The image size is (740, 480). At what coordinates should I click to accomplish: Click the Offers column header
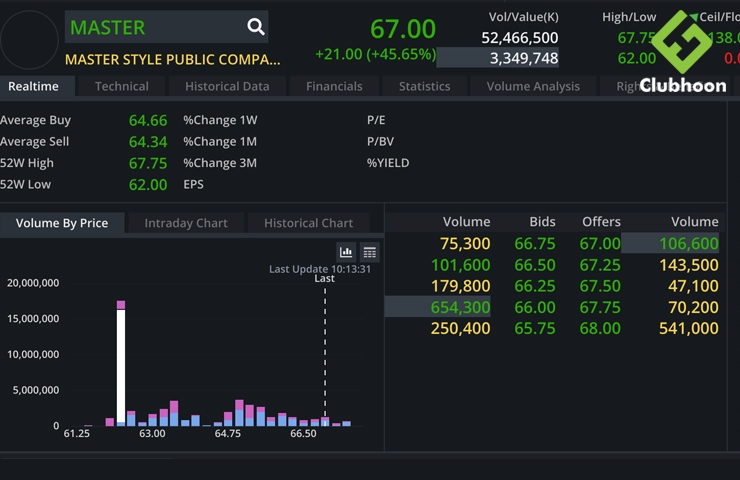(601, 222)
